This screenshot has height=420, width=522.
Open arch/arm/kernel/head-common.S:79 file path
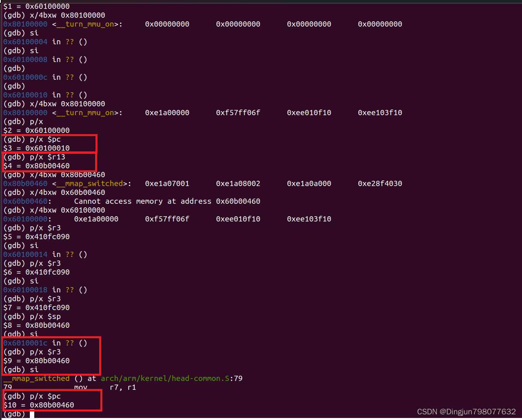coord(169,378)
